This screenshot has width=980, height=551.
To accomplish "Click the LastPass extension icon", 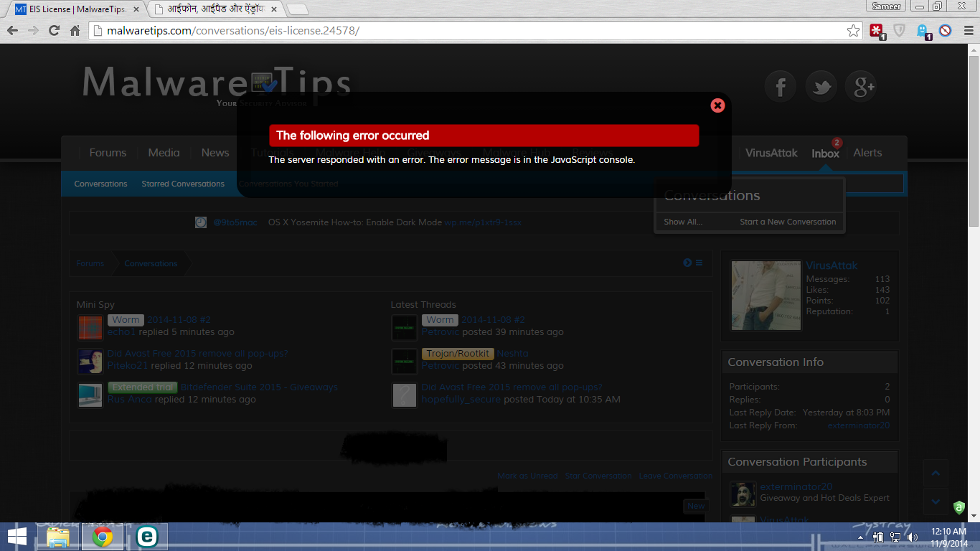I will pyautogui.click(x=877, y=30).
